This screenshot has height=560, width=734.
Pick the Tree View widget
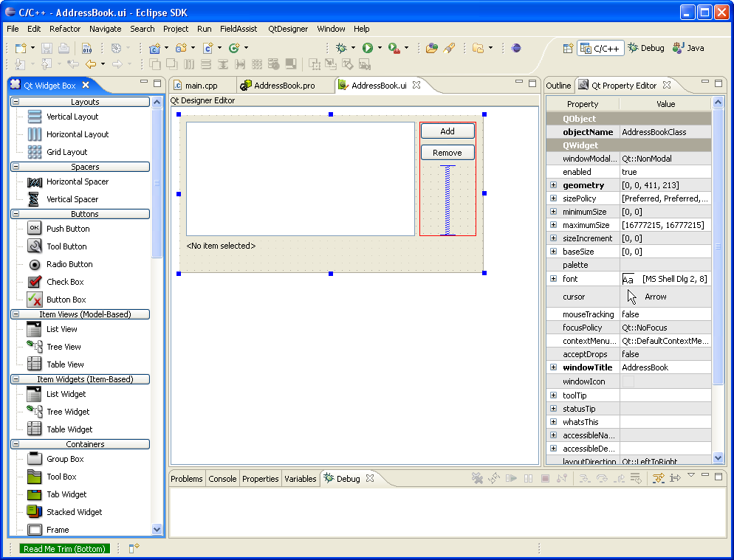pyautogui.click(x=64, y=347)
